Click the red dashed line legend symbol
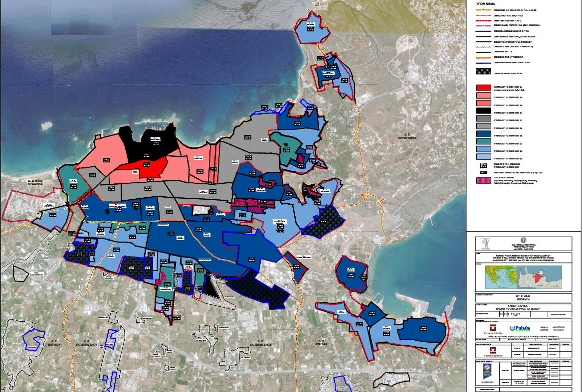Image resolution: width=582 pixels, height=392 pixels. tap(483, 25)
